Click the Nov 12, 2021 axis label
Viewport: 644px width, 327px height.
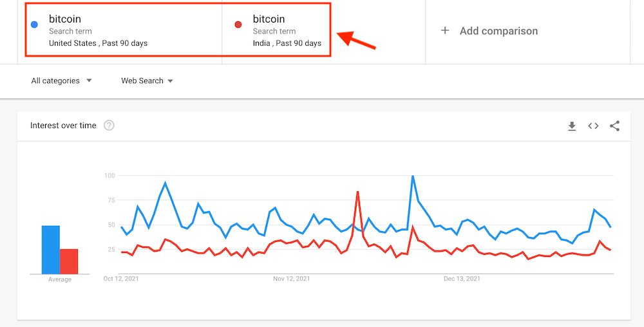[292, 279]
